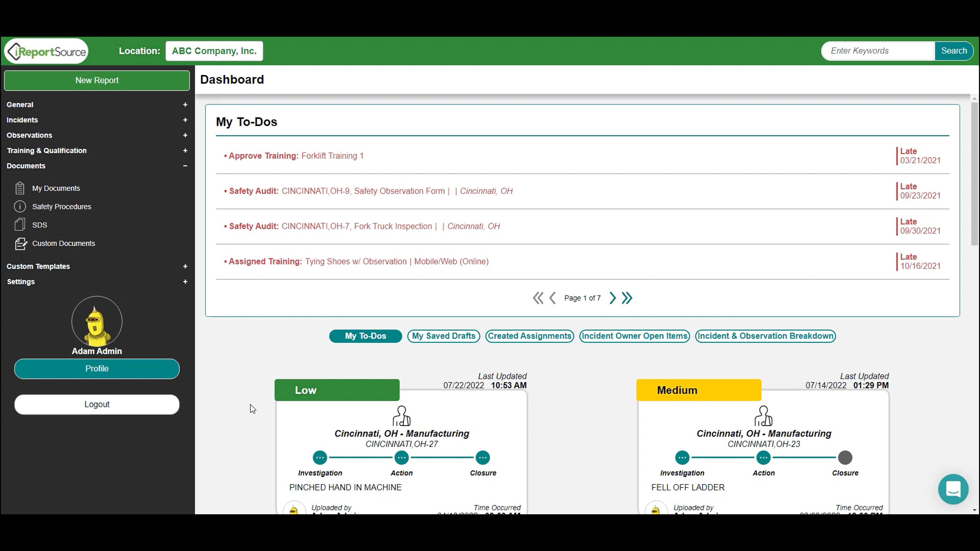Open the Profile button

click(97, 369)
